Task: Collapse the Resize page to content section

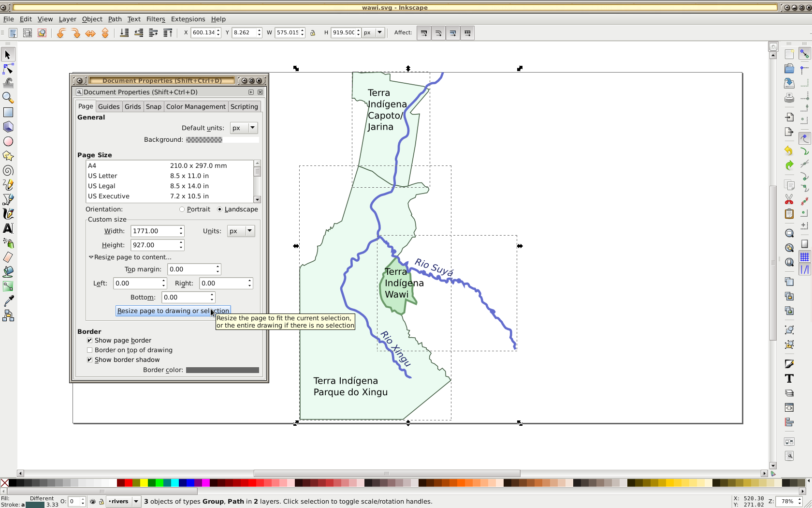Action: (91, 257)
